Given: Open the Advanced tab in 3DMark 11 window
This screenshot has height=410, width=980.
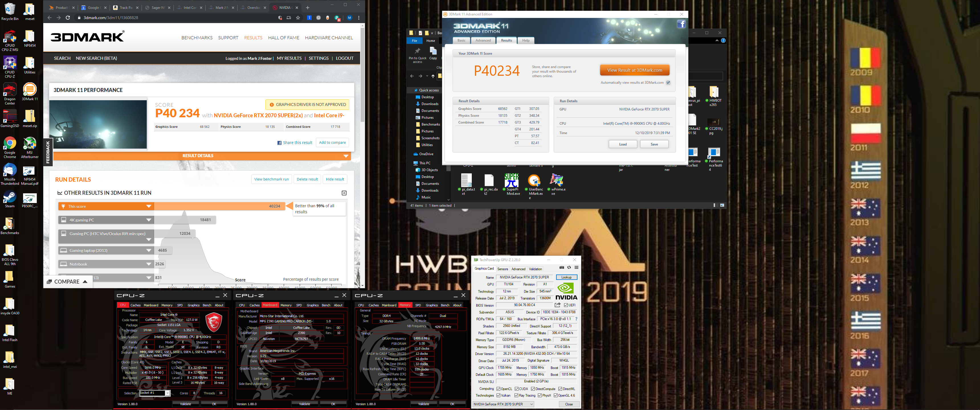Looking at the screenshot, I should click(483, 40).
